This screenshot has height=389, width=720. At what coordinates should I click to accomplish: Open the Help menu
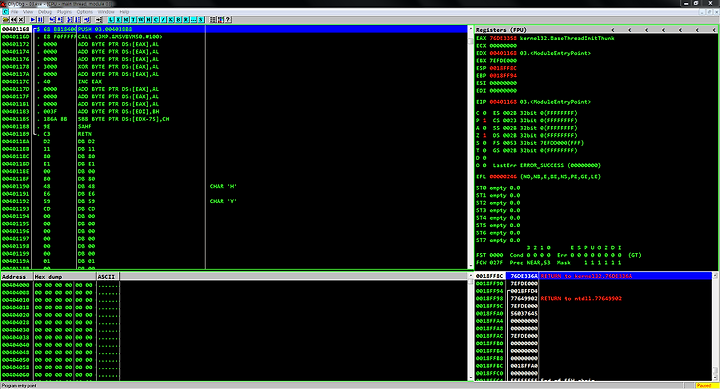(124, 12)
